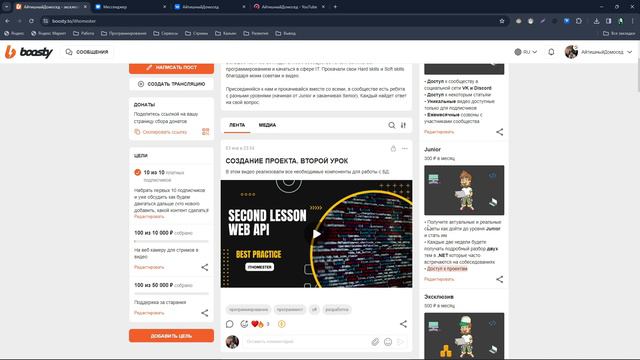Open the feed sort order icon
Screen dimensions: 640x360
pos(403,125)
